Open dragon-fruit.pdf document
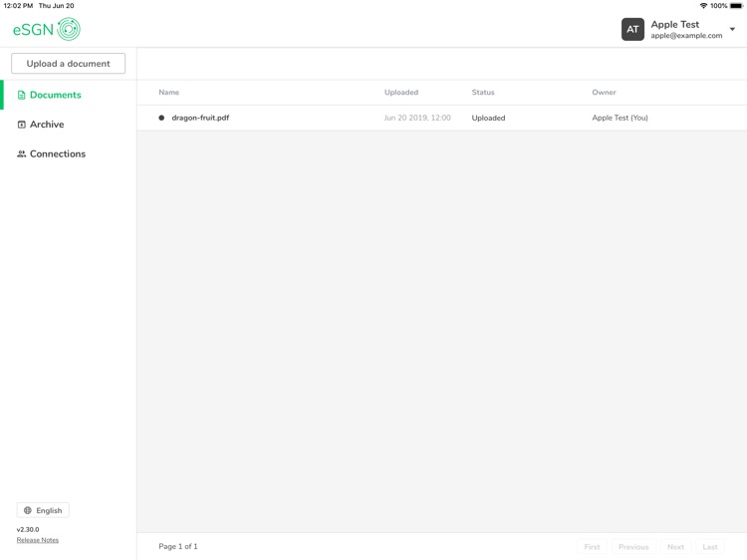 (x=200, y=118)
